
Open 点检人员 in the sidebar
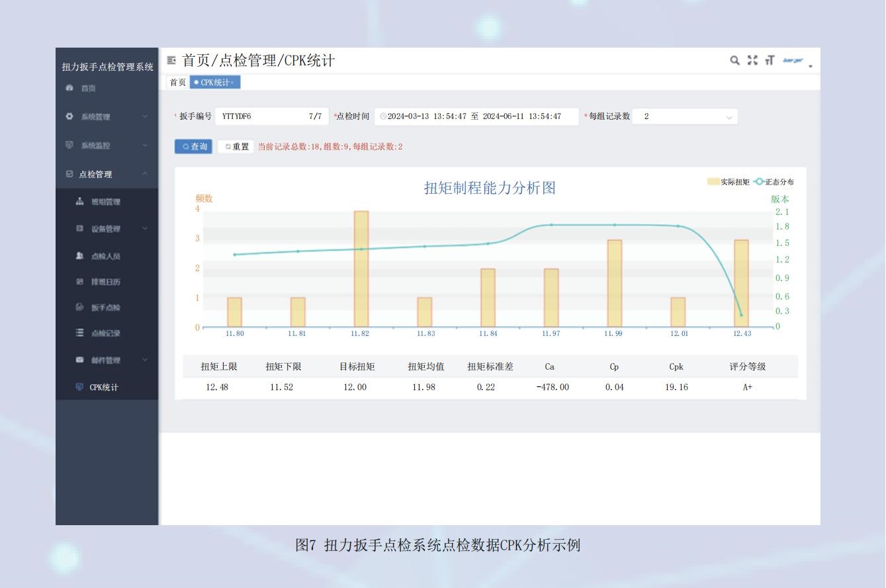click(x=105, y=256)
